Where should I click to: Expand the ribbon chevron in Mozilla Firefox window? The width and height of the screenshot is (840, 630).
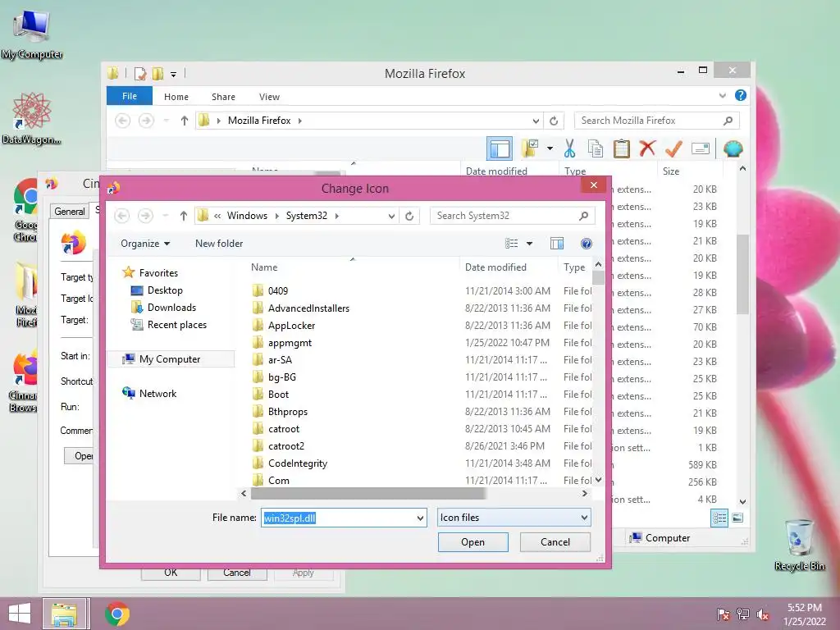click(722, 95)
